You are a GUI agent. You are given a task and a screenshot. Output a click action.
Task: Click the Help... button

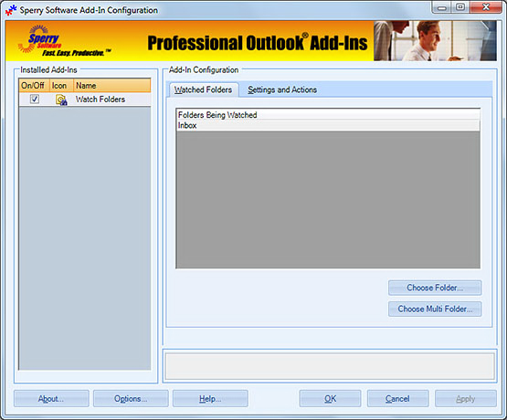point(210,399)
